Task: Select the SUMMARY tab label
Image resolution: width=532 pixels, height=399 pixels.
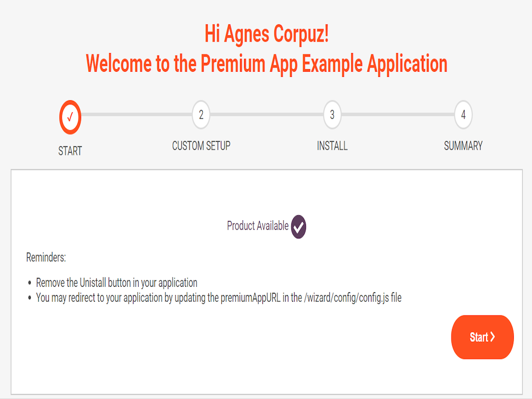Action: tap(463, 146)
